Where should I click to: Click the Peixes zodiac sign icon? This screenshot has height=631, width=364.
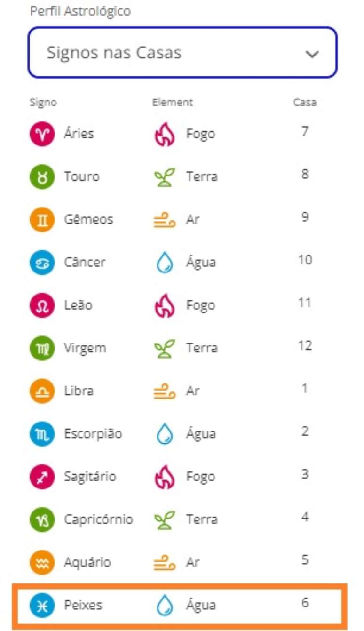coord(43,605)
